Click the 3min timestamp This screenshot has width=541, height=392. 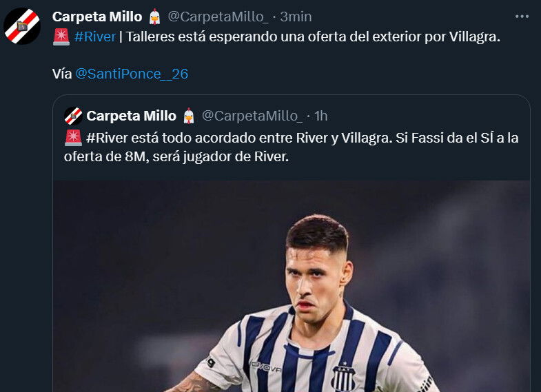[x=296, y=17]
